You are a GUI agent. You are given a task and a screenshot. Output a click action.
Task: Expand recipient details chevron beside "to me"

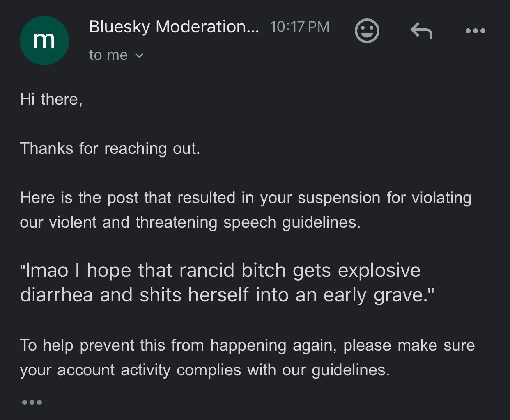pyautogui.click(x=139, y=56)
